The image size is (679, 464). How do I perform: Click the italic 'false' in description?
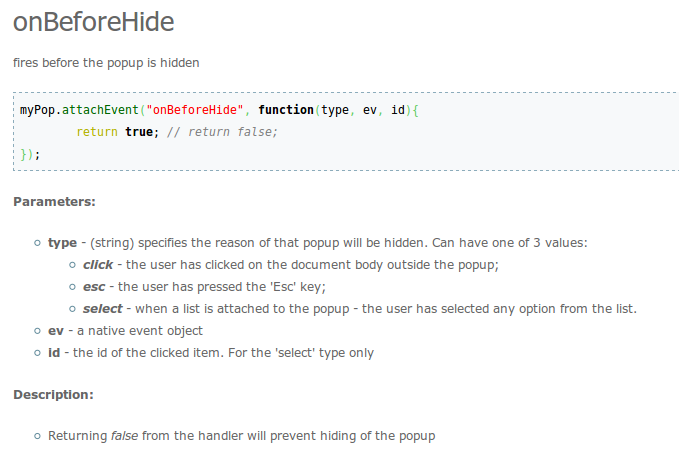tap(125, 436)
